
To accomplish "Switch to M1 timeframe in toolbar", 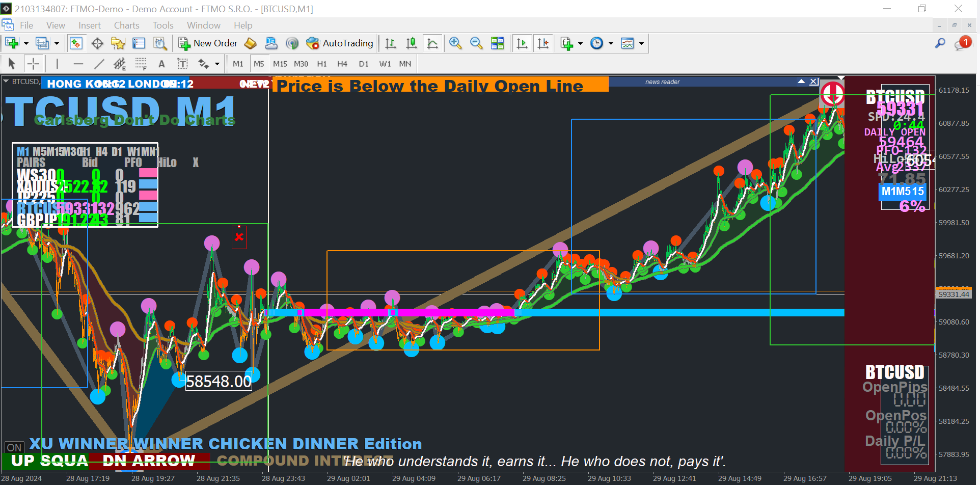I will pyautogui.click(x=238, y=64).
